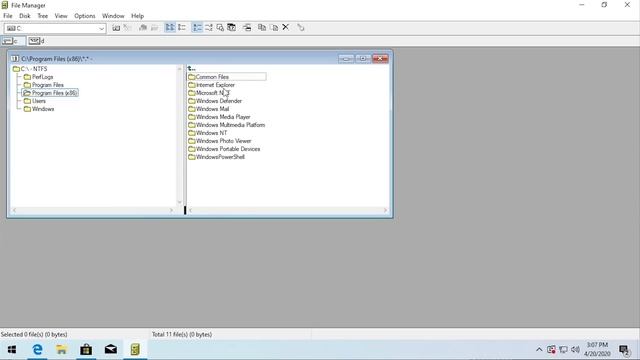The width and height of the screenshot is (640, 360).
Task: Select drive d button in drive bar
Action: pos(36,41)
